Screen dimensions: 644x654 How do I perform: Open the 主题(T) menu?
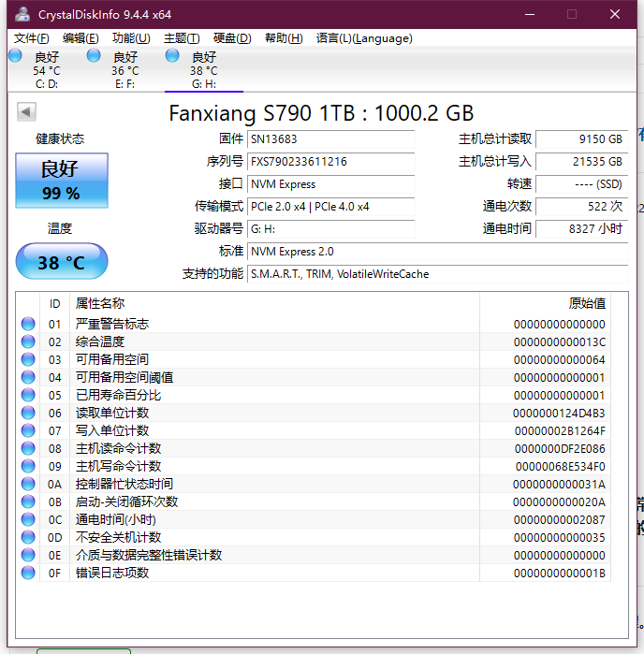click(182, 38)
